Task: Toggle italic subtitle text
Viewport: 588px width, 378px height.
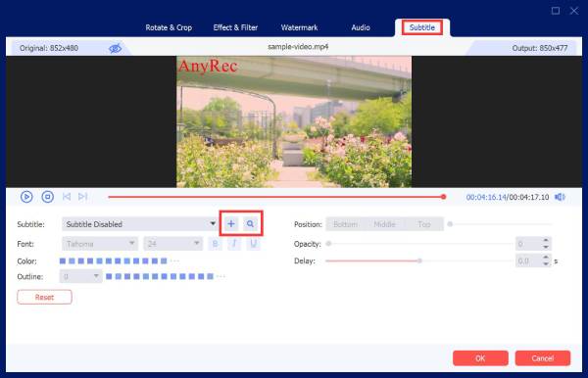Action: click(234, 244)
